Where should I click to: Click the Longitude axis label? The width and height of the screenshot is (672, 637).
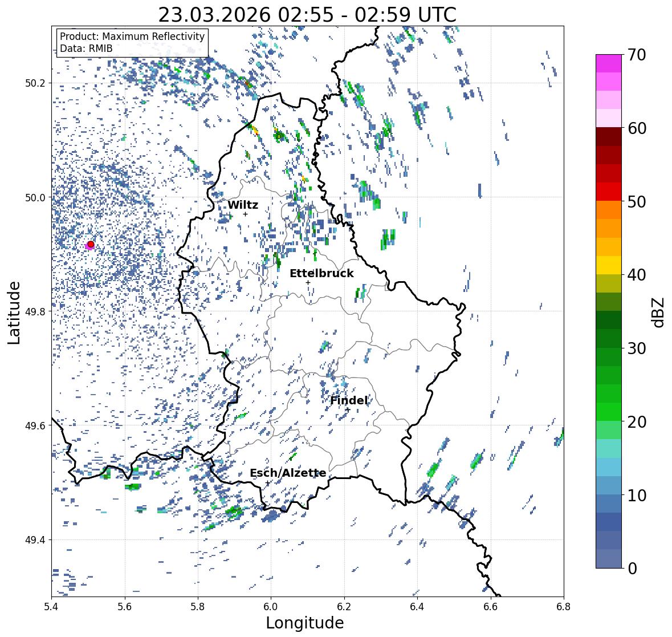tap(305, 623)
